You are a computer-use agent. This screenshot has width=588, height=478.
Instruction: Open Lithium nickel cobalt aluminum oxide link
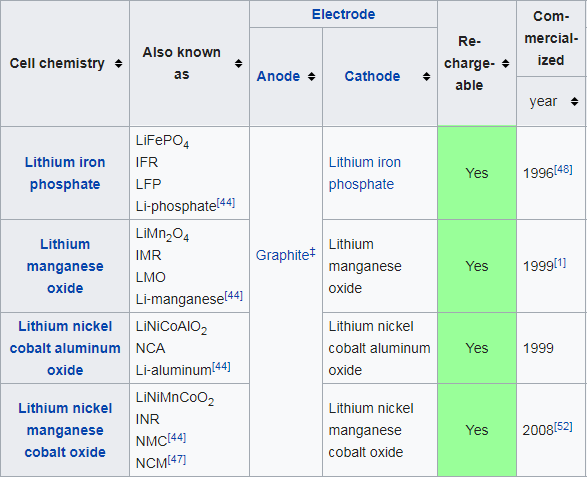[x=65, y=348]
